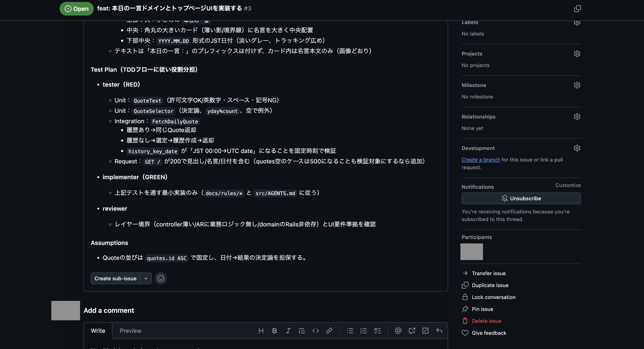Add a reaction with the smiley icon
Screen dimensions: 644x349
[x=161, y=278]
